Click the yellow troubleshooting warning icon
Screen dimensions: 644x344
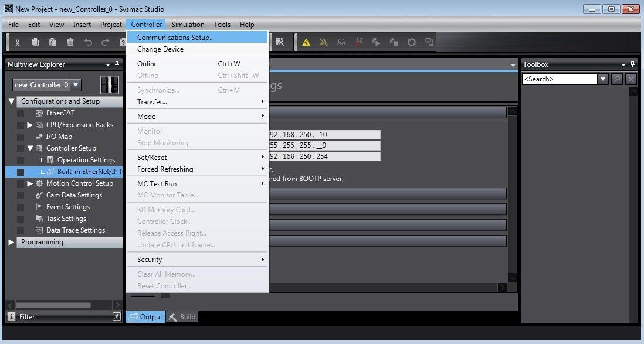[x=306, y=42]
